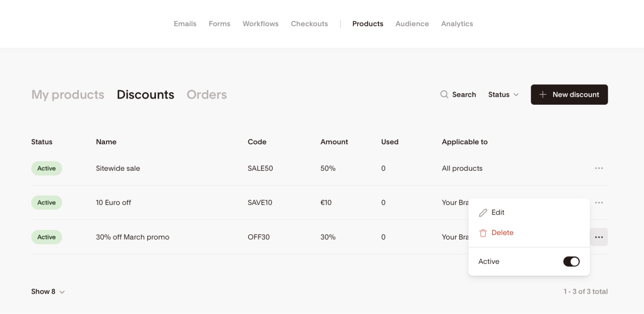This screenshot has width=644, height=314.
Task: Open three-dot menu for Sitewide sale
Action: [x=599, y=168]
